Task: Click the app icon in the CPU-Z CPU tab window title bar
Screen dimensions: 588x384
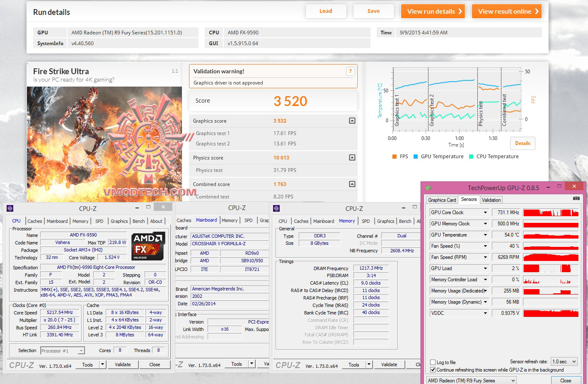Action: (x=10, y=208)
